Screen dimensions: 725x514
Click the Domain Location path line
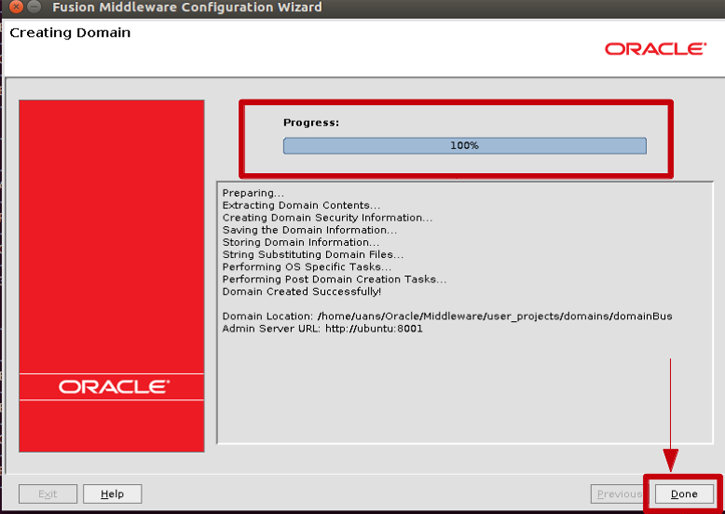coord(447,316)
